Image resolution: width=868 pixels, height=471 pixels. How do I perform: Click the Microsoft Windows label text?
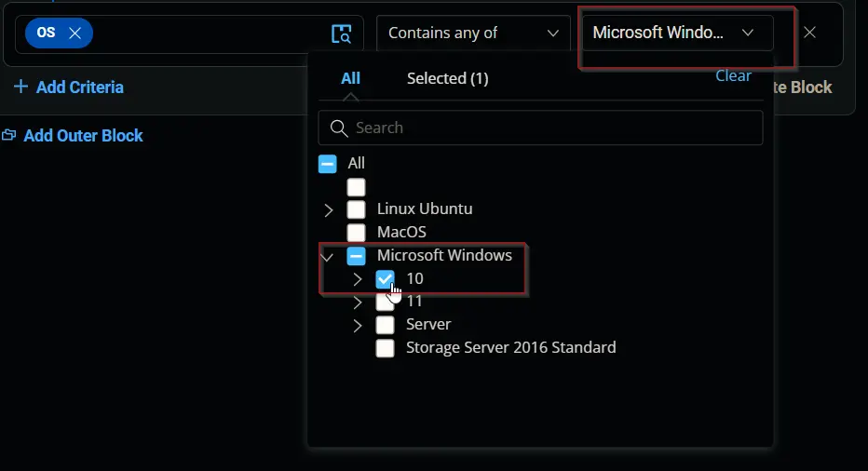[x=444, y=255]
